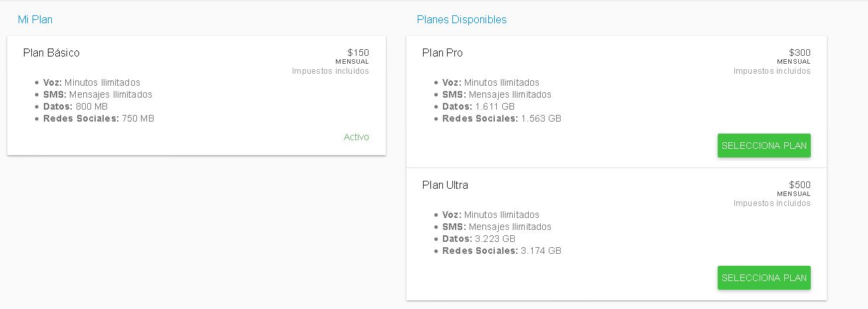The image size is (868, 309).
Task: Click the Datos 3.223 GB line
Action: tap(478, 239)
